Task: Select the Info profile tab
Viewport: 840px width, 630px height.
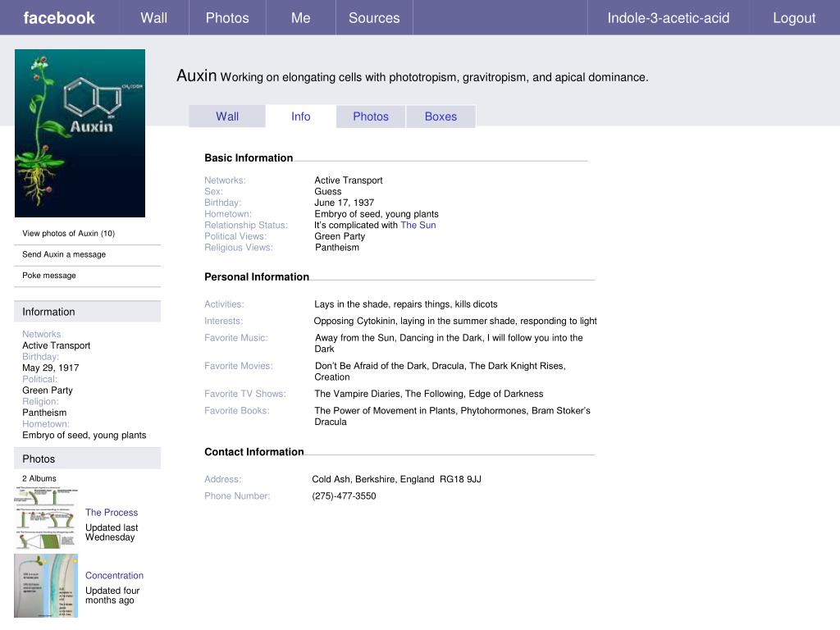Action: pyautogui.click(x=301, y=116)
